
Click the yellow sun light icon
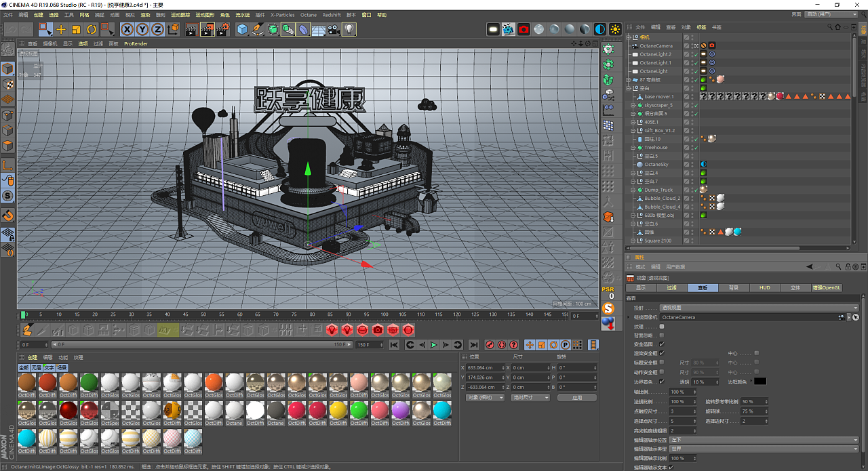coord(615,29)
